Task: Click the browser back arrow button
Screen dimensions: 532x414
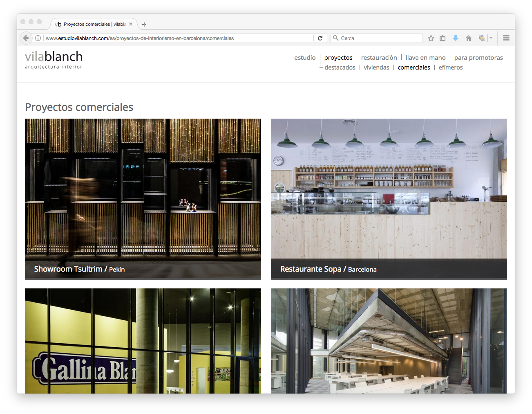Action: (x=26, y=38)
